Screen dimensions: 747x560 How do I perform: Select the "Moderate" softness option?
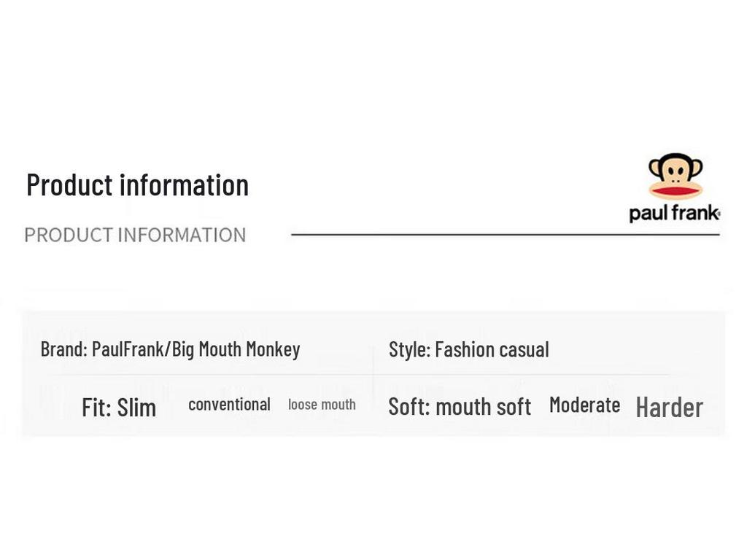[x=584, y=405]
